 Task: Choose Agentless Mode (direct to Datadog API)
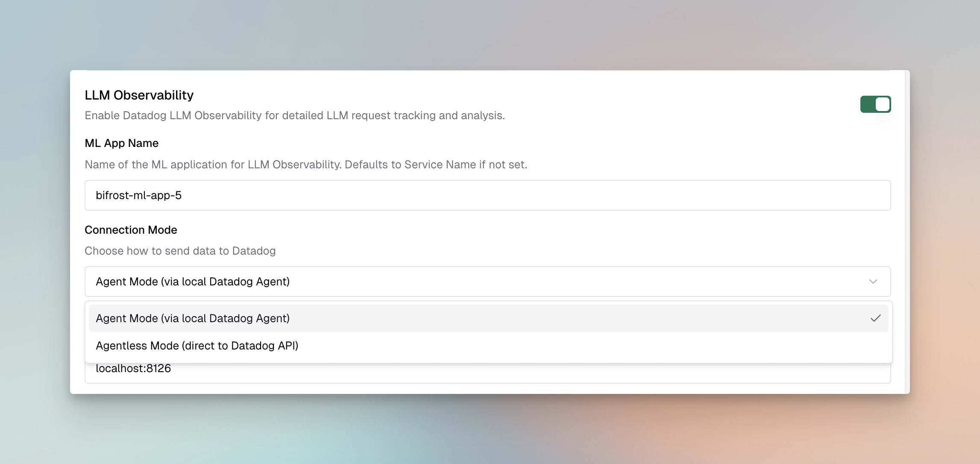click(x=488, y=346)
